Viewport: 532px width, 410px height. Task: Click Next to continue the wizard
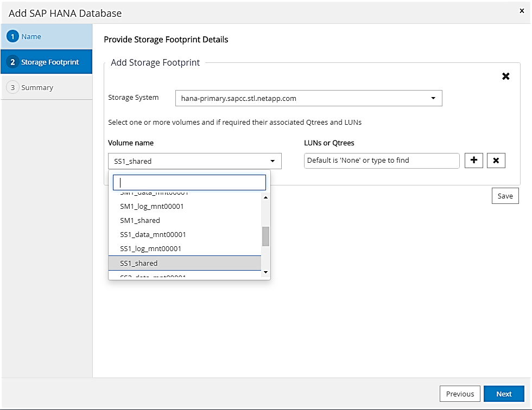click(503, 394)
